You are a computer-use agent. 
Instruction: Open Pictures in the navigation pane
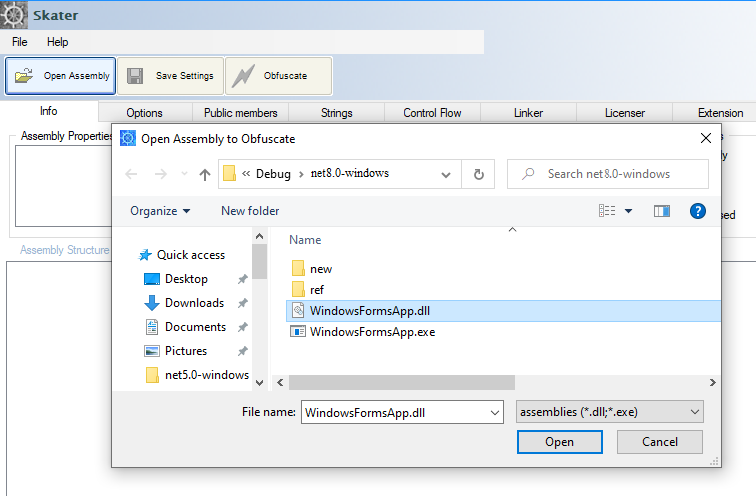(x=176, y=351)
